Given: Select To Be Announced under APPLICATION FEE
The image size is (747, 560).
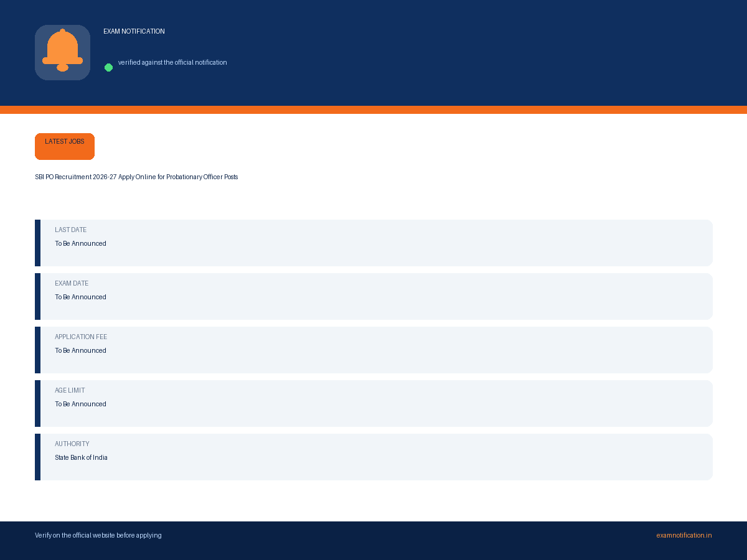Looking at the screenshot, I should click(80, 351).
